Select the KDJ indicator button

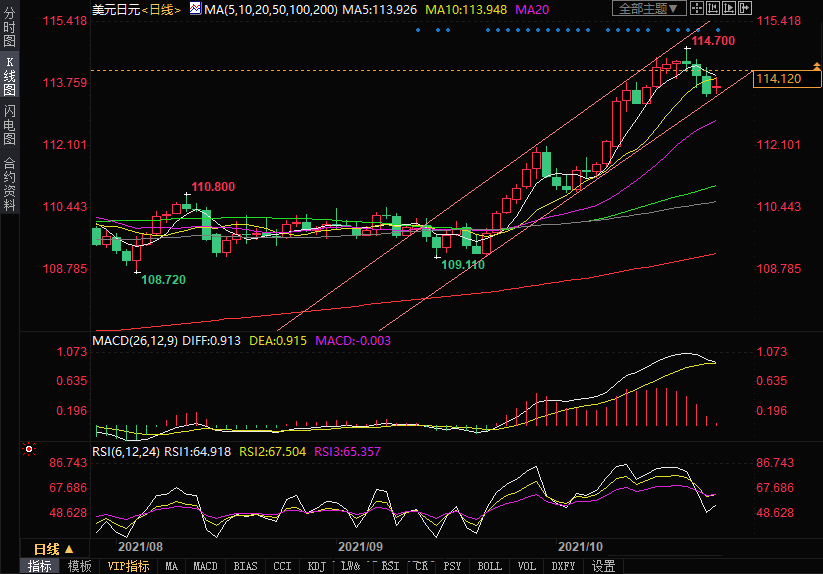(x=317, y=566)
